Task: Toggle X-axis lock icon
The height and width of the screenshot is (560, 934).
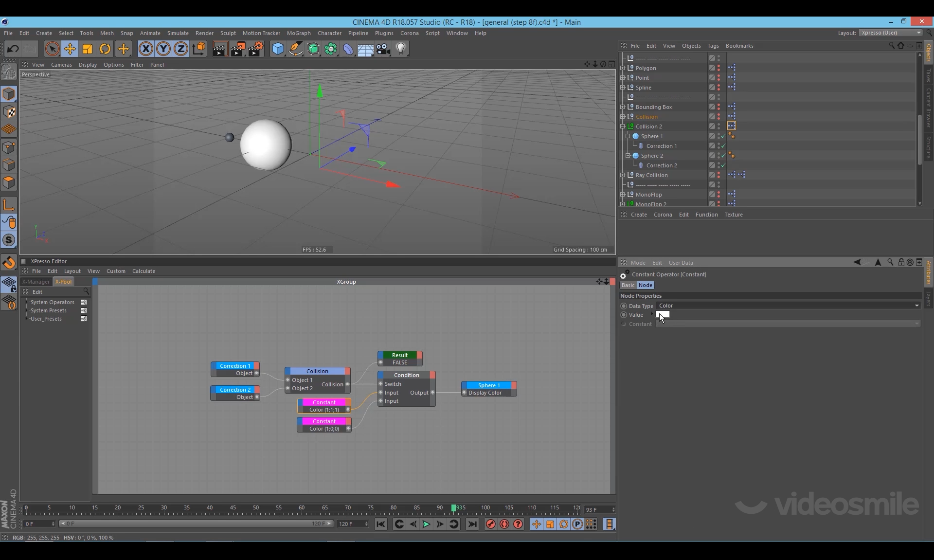Action: click(x=145, y=49)
